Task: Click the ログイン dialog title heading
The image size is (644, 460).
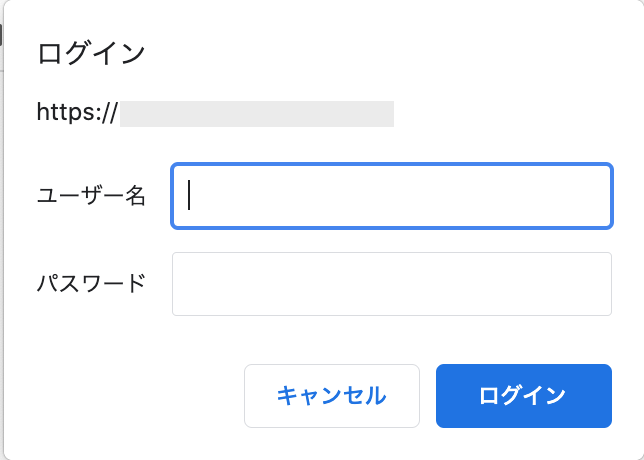Action: 91,53
